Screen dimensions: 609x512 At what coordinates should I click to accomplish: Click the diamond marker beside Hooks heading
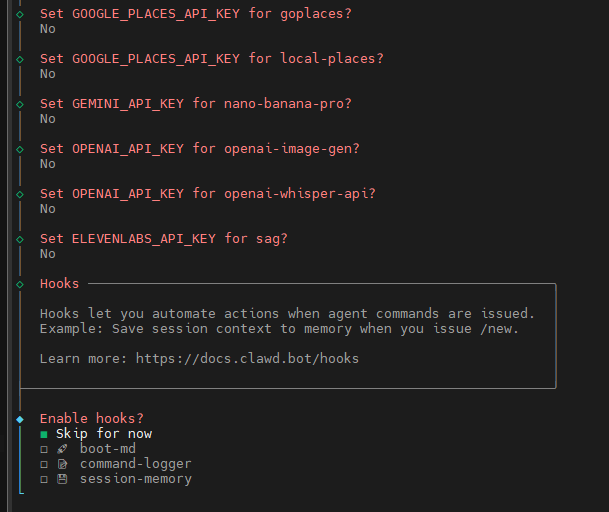(20, 284)
